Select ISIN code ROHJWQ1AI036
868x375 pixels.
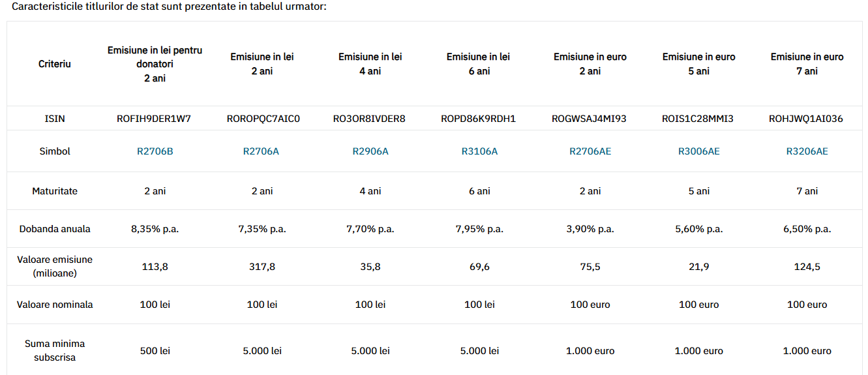point(807,119)
